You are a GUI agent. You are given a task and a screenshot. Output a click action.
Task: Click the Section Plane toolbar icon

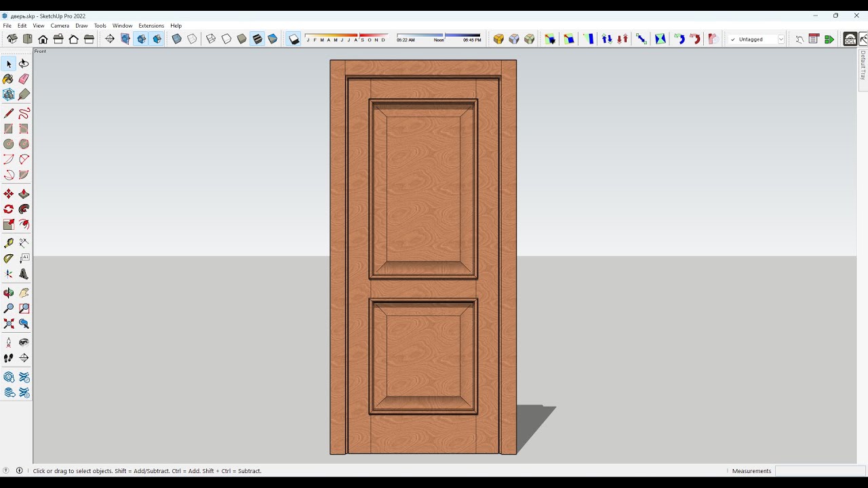coord(109,39)
